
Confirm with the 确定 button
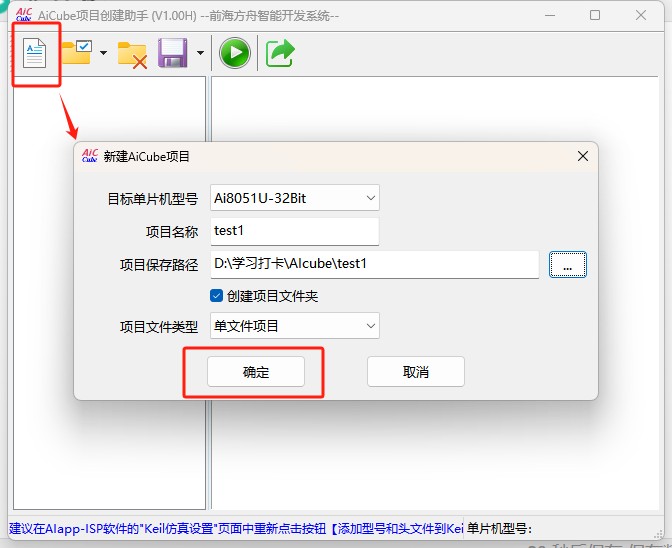pyautogui.click(x=256, y=371)
